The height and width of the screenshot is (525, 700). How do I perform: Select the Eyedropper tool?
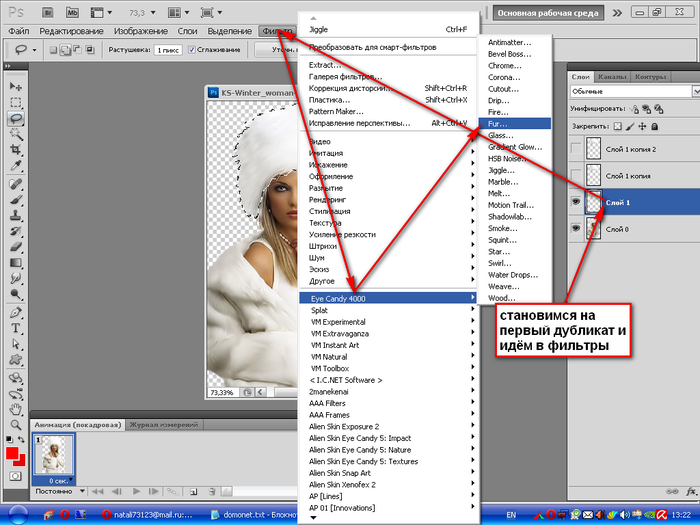point(16,165)
